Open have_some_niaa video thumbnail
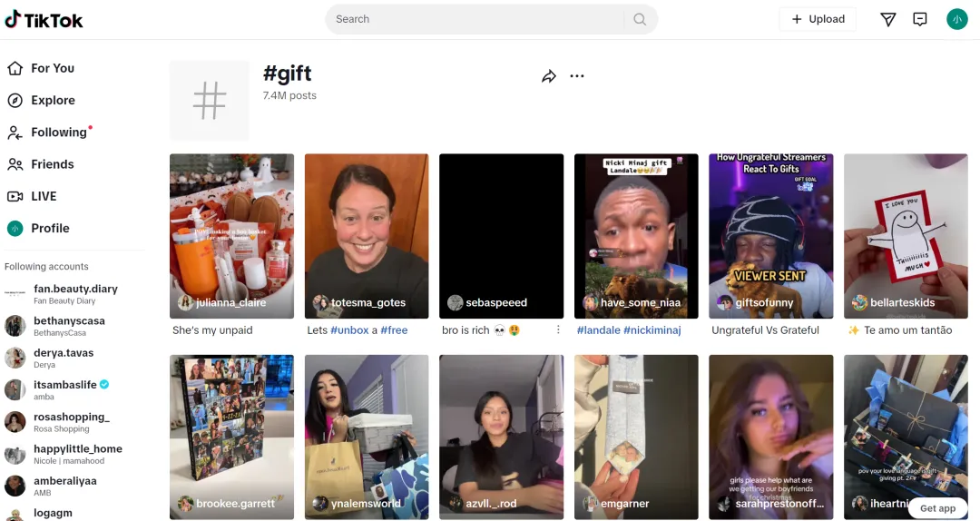980x521 pixels. coord(636,236)
